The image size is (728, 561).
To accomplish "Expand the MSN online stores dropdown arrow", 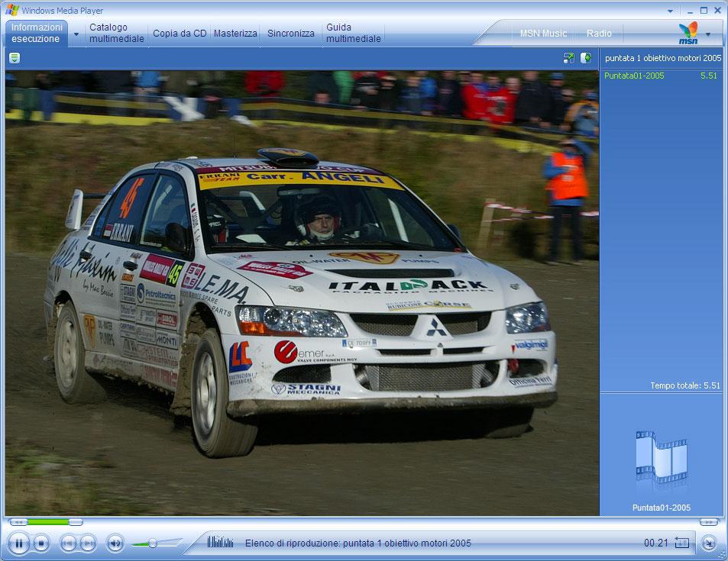I will point(708,34).
